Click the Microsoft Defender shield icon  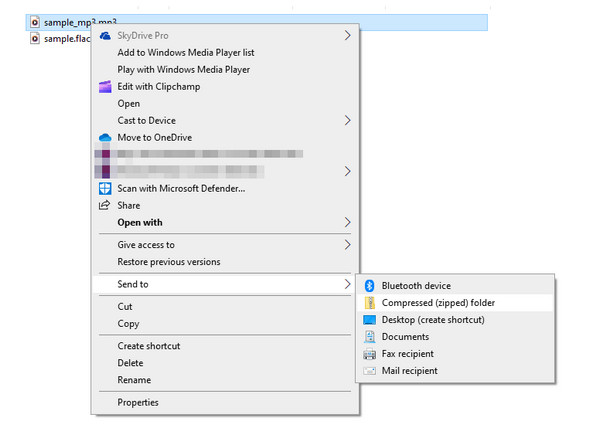pyautogui.click(x=105, y=189)
